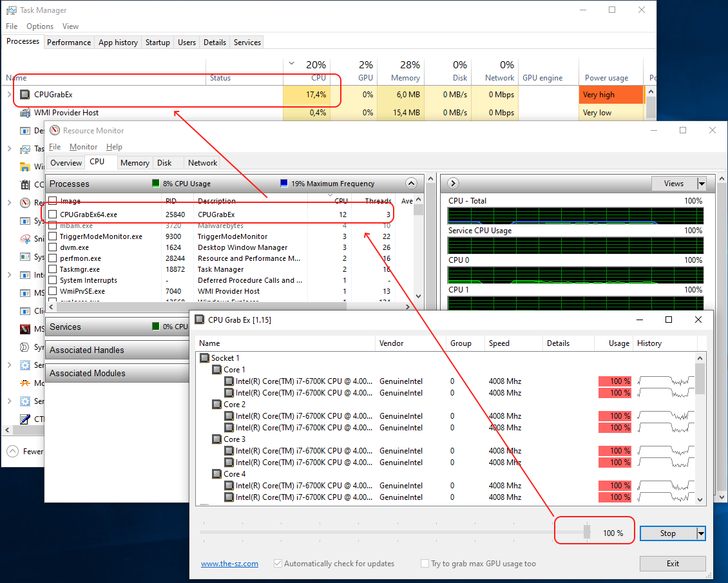Open the Options menu in Task Manager
Viewport: 728px width, 583px height.
[x=39, y=26]
